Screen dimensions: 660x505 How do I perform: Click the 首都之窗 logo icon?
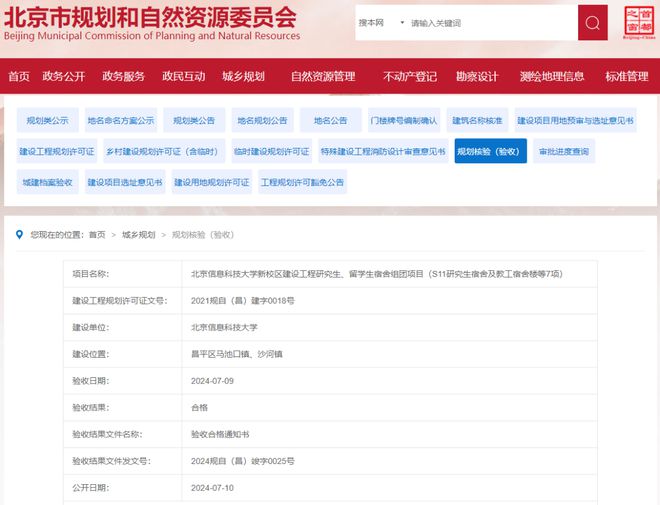(636, 22)
